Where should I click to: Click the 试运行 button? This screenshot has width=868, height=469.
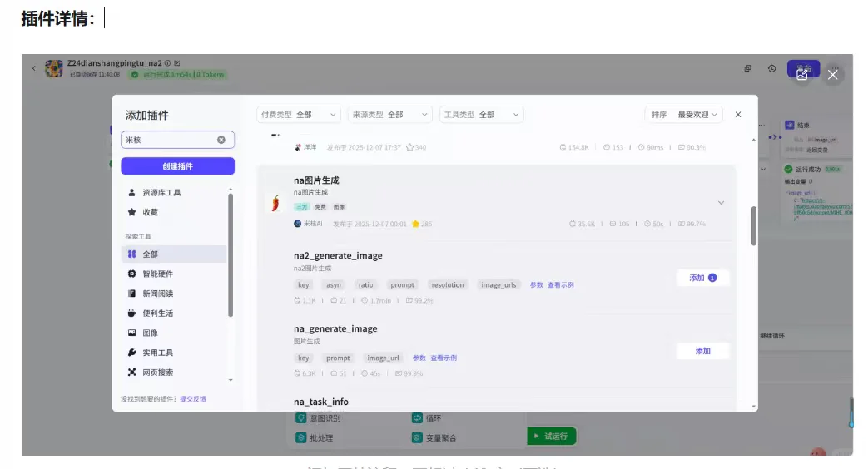tap(552, 436)
